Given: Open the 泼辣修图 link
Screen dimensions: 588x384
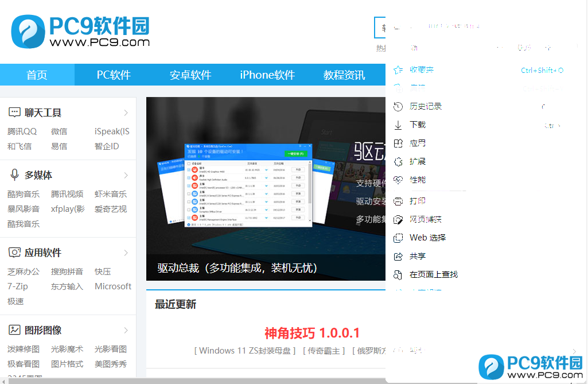Looking at the screenshot, I should (x=24, y=349).
